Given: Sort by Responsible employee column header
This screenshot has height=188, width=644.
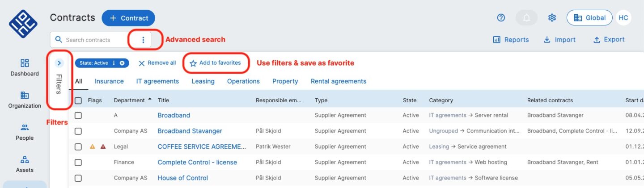Looking at the screenshot, I should (x=279, y=100).
